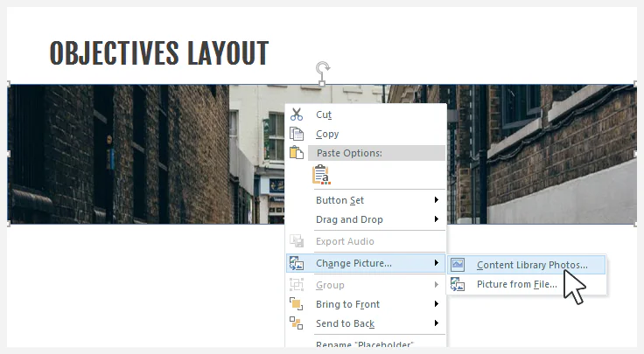Click the Export Audio icon

coord(296,240)
